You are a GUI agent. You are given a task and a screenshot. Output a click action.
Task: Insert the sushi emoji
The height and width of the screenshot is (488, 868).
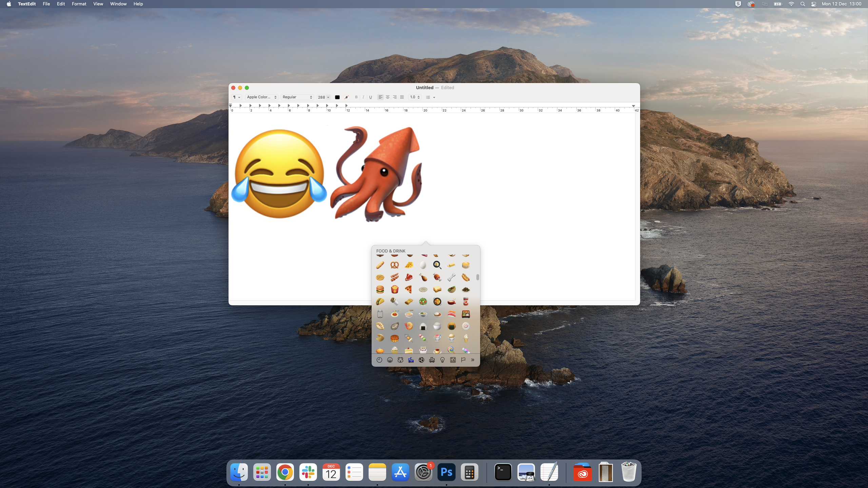click(451, 314)
